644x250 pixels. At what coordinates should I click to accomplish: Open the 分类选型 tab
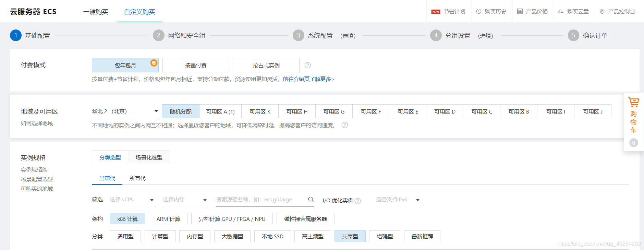click(110, 157)
